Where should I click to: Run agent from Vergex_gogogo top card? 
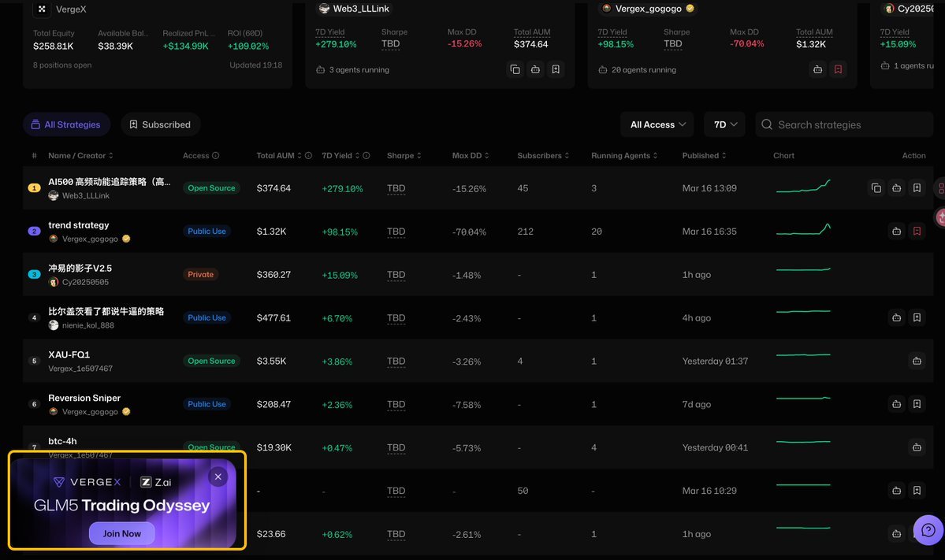coord(818,70)
